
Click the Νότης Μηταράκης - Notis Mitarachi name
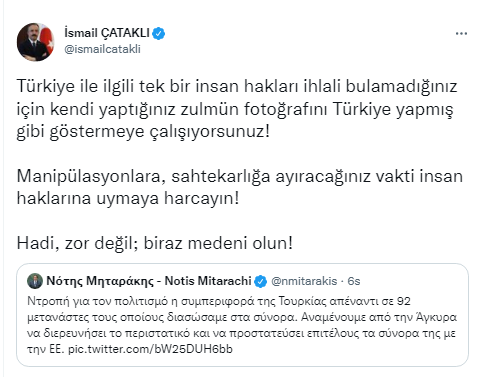tap(149, 281)
